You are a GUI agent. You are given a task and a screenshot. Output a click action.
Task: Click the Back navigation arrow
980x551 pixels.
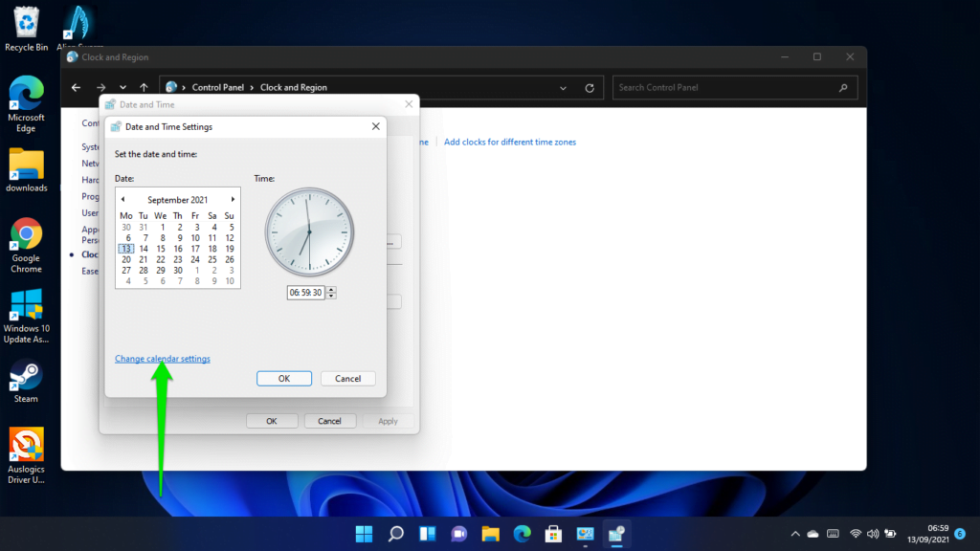pos(76,87)
